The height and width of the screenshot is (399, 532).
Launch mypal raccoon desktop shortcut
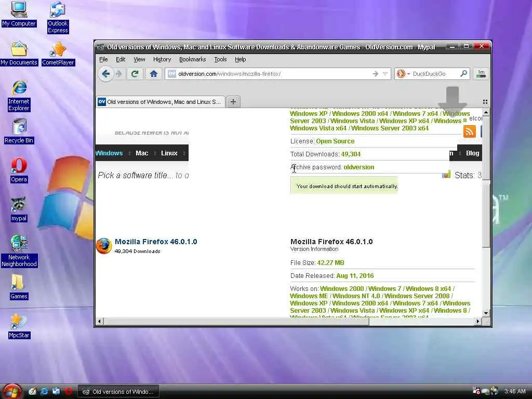point(19,209)
